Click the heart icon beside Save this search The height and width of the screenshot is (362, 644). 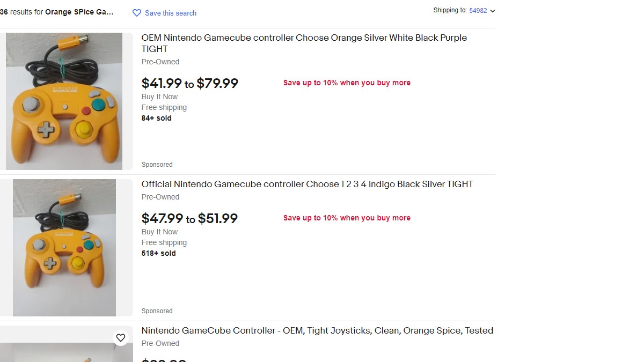[137, 13]
